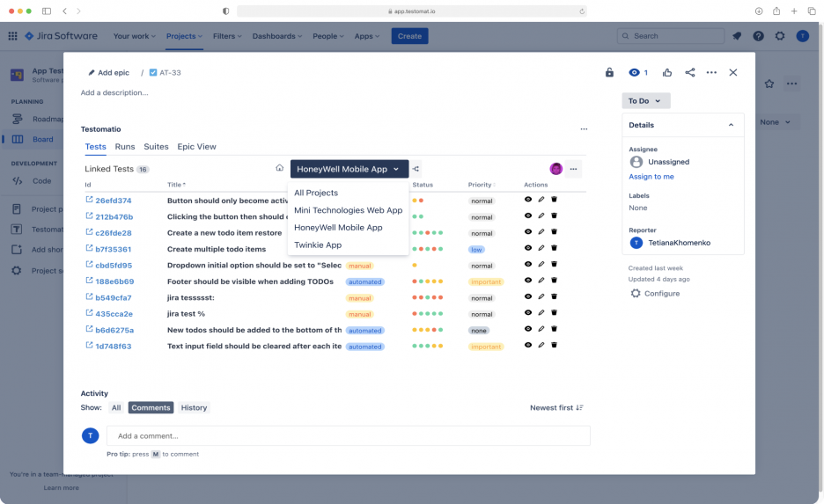Sort table by Priority column header

click(482, 185)
